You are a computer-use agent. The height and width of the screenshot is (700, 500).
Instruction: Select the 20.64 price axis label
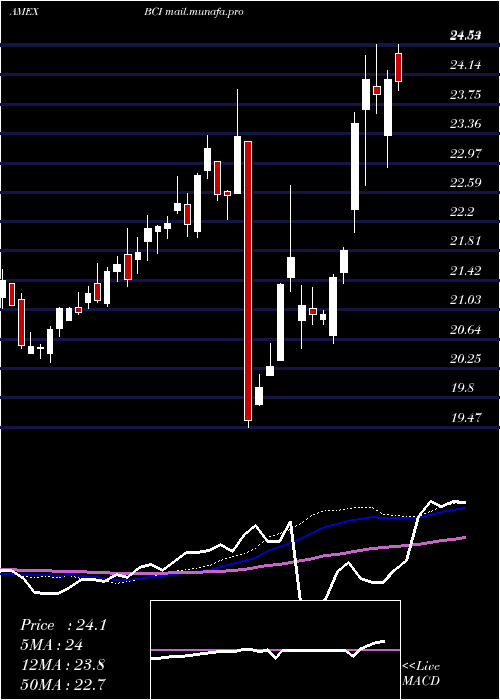(x=465, y=329)
